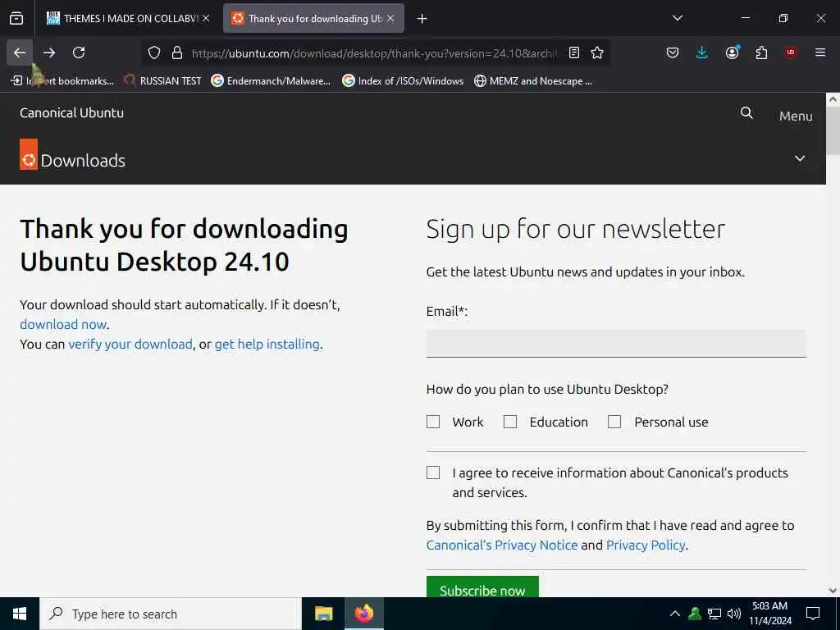
Task: Open the taskbar clock showing 5:03 AM
Action: [769, 614]
